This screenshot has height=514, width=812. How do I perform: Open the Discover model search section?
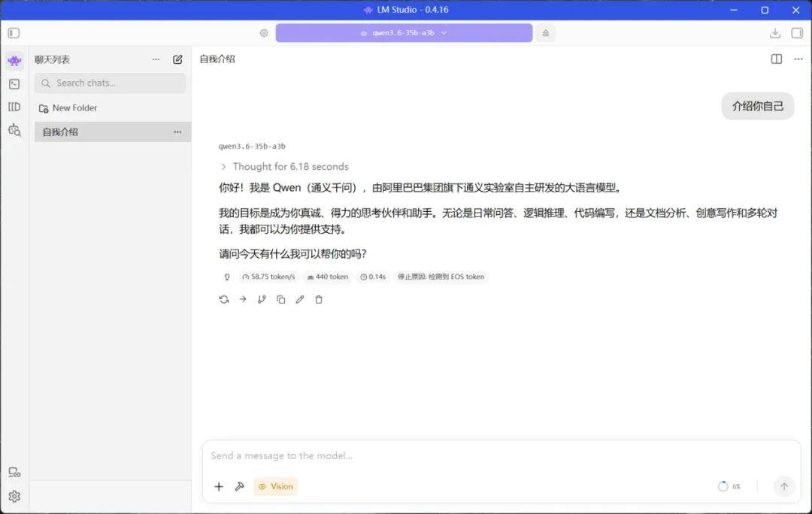14,130
